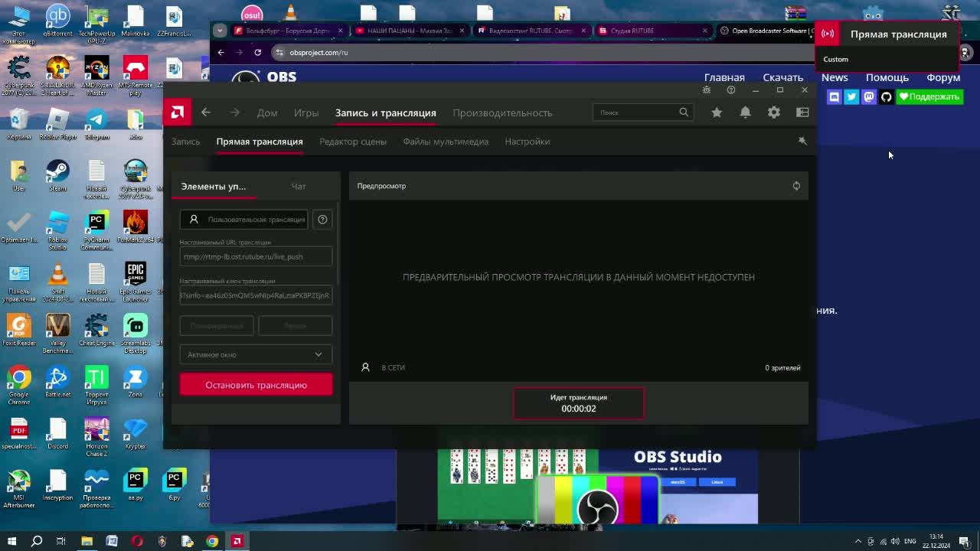Open Главная link on OBS website
Screen dimensions: 980x551
click(724, 77)
